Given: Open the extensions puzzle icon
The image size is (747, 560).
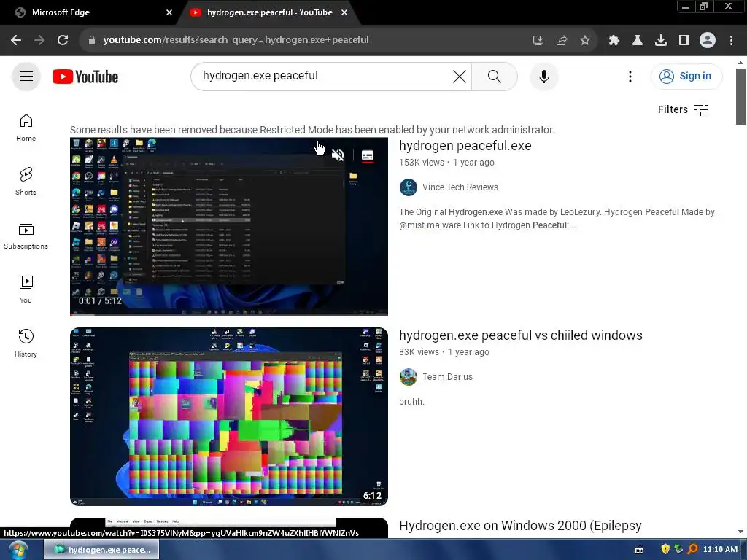Looking at the screenshot, I should (x=614, y=41).
